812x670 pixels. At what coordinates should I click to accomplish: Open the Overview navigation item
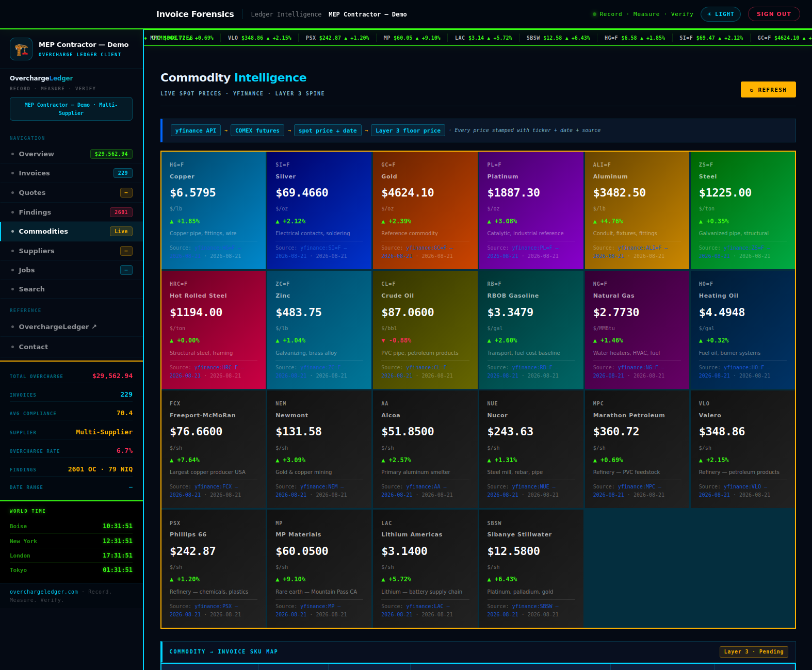click(x=72, y=154)
